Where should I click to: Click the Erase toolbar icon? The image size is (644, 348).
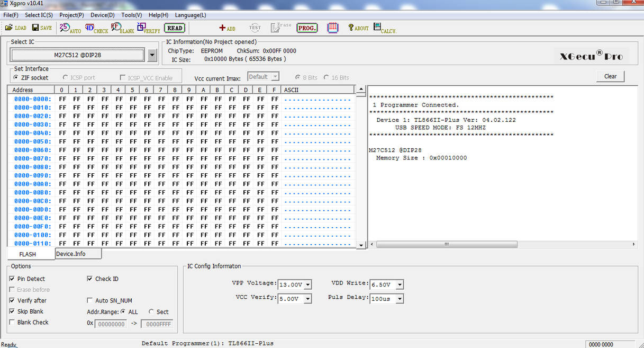coord(281,27)
